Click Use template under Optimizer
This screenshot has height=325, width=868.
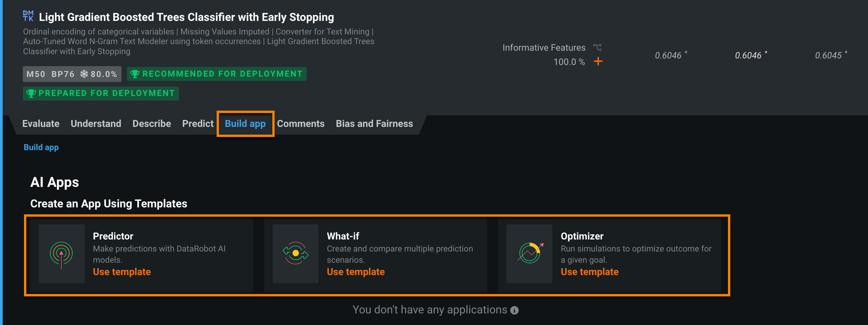(589, 272)
